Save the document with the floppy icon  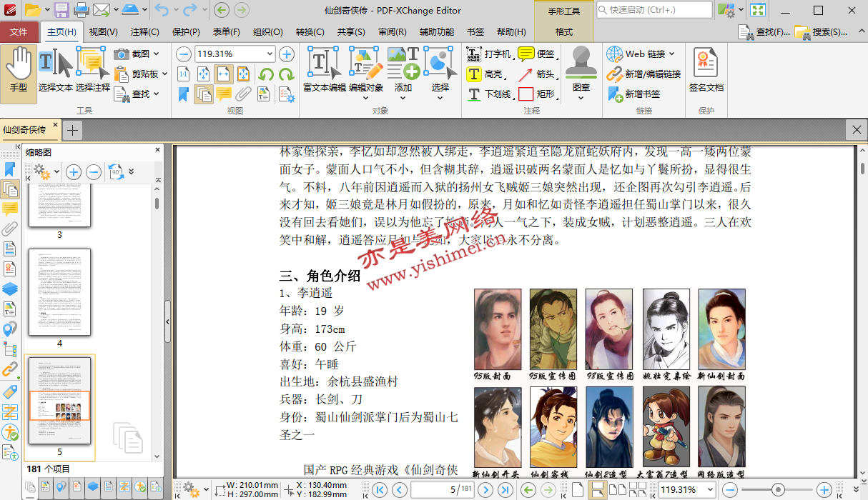tap(62, 10)
